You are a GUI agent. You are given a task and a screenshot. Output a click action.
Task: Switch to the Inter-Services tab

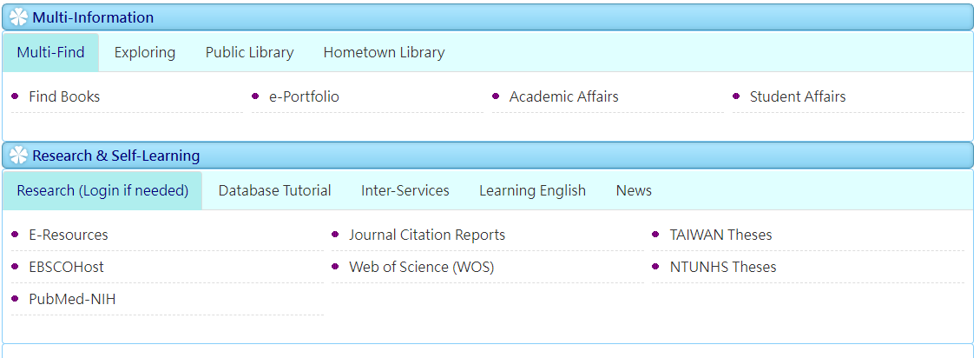coord(405,191)
